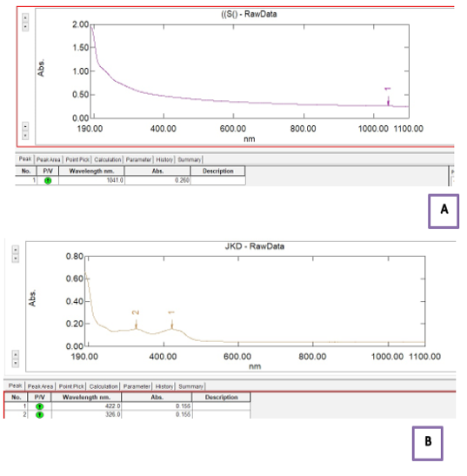Open Summary tab under the ((S() graph
Image resolution: width=467 pixels, height=476 pixels.
190,159
